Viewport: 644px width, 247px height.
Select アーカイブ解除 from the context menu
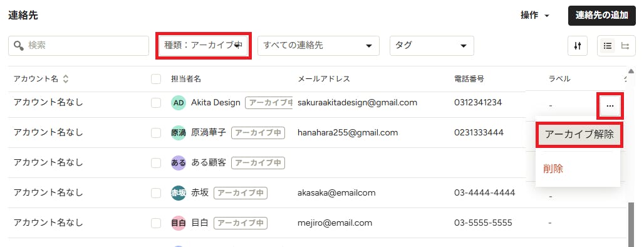click(x=579, y=134)
